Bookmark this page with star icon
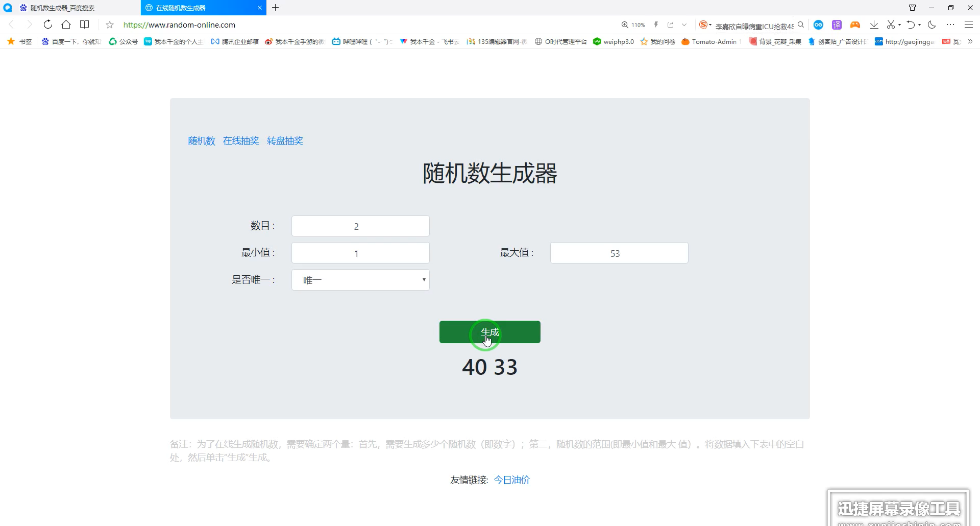This screenshot has height=526, width=980. tap(110, 25)
